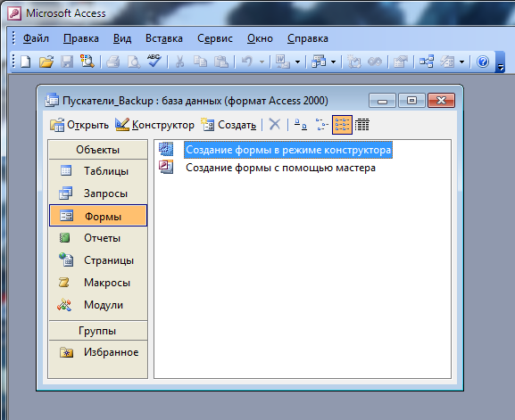Click the Группы group header
The width and height of the screenshot is (515, 420).
[98, 331]
